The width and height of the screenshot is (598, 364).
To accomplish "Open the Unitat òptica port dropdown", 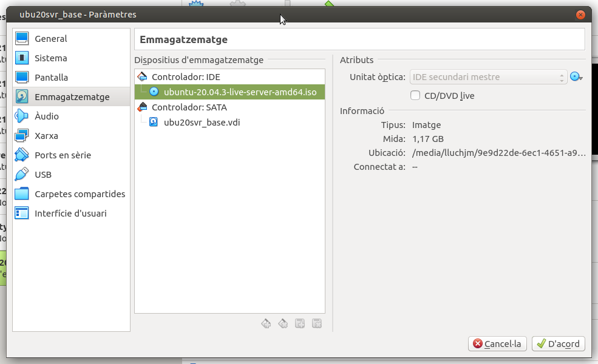I will pos(488,77).
